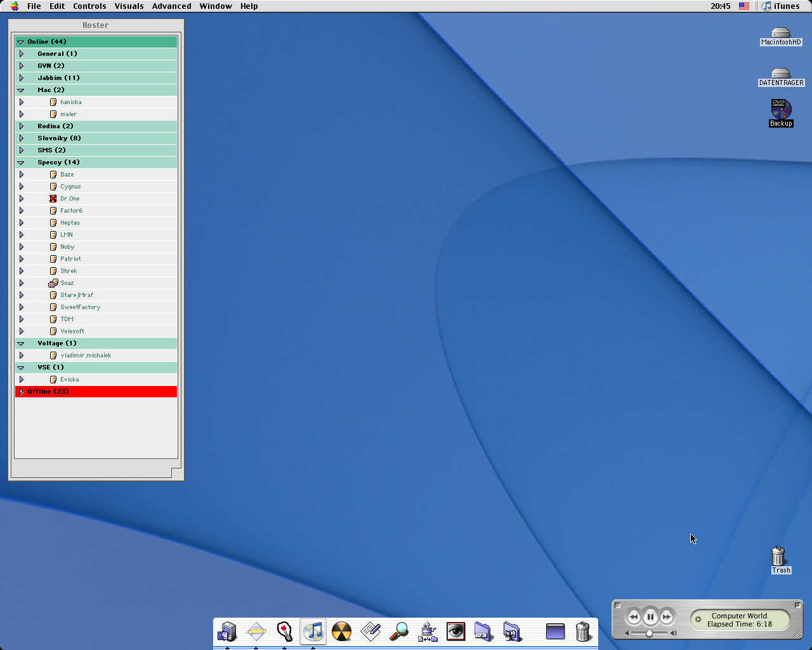Click the iTunes volume slider knob

coord(649,633)
